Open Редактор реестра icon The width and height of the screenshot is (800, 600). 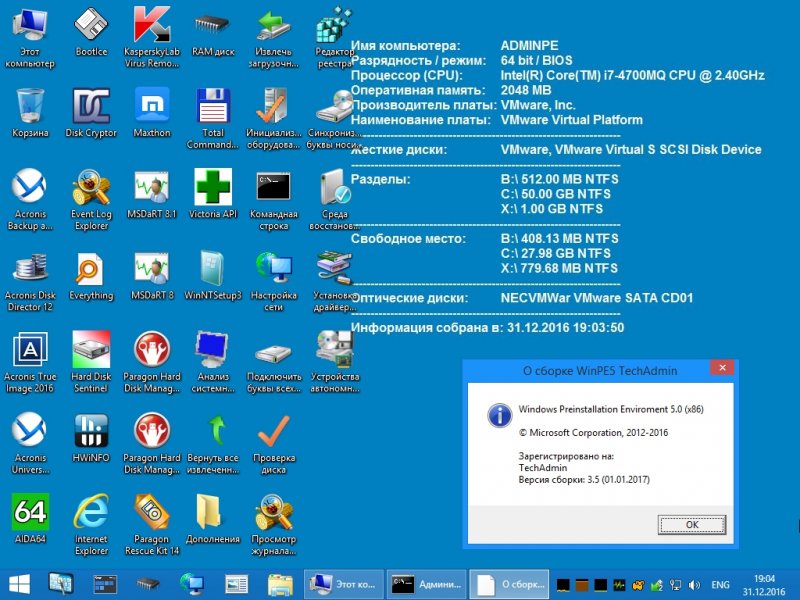(x=334, y=37)
